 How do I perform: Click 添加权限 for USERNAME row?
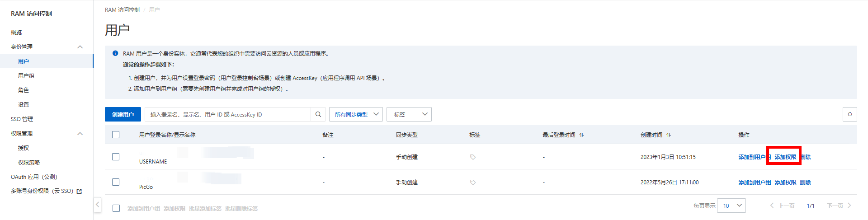pyautogui.click(x=785, y=157)
